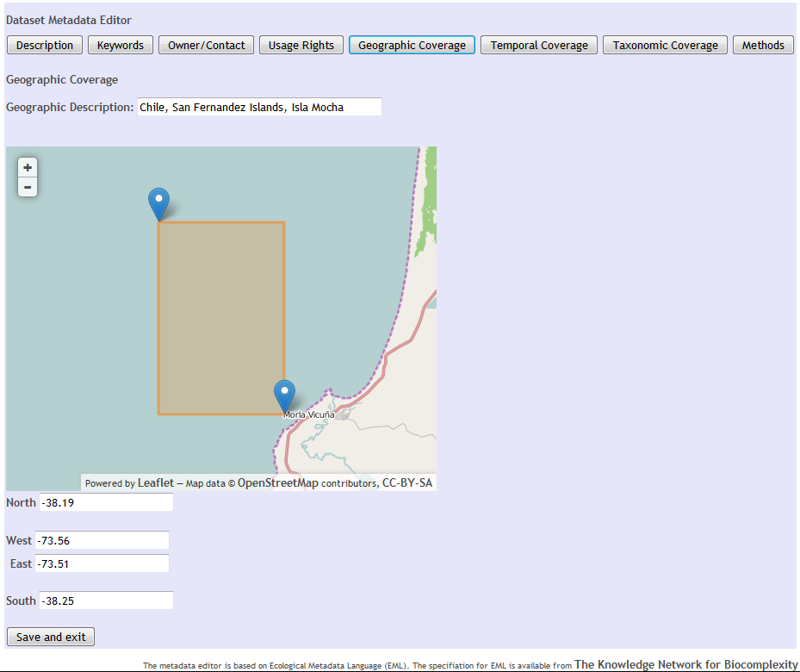This screenshot has width=800, height=672.
Task: Go to Usage Rights tab
Action: coord(301,45)
